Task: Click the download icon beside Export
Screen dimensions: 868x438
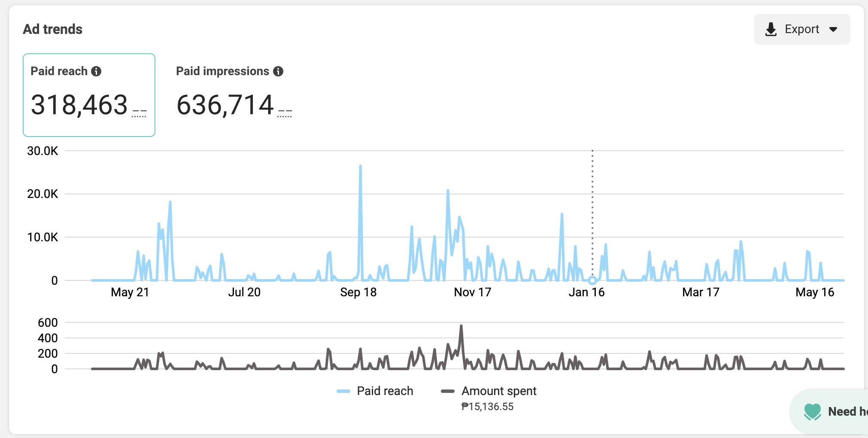Action: point(771,29)
